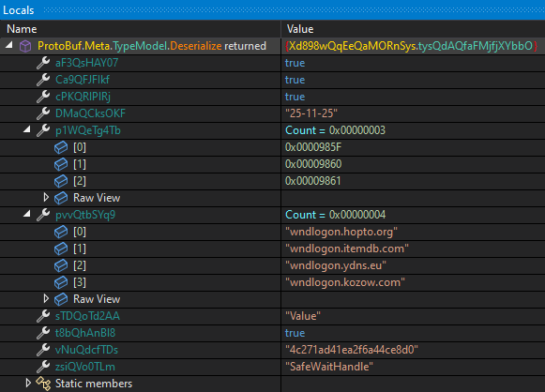Viewport: 545px width, 392px height.
Task: Click the Xd898wQqEeQaMORnSys returned object value
Action: point(411,46)
